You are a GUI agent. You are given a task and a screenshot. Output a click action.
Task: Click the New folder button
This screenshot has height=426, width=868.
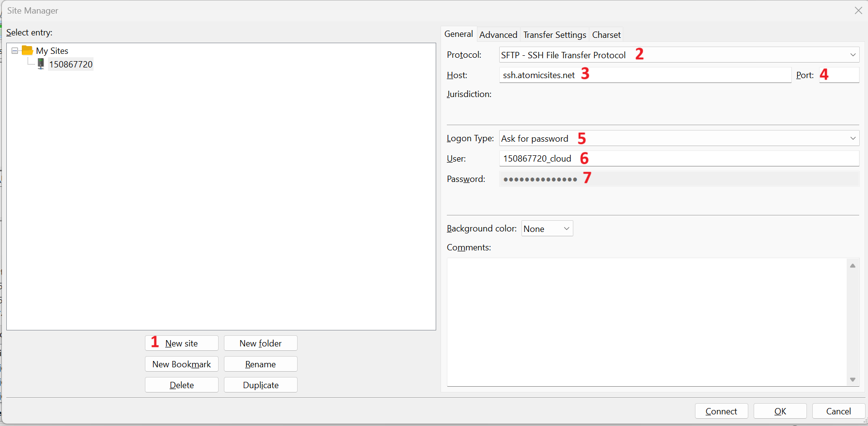coord(260,343)
